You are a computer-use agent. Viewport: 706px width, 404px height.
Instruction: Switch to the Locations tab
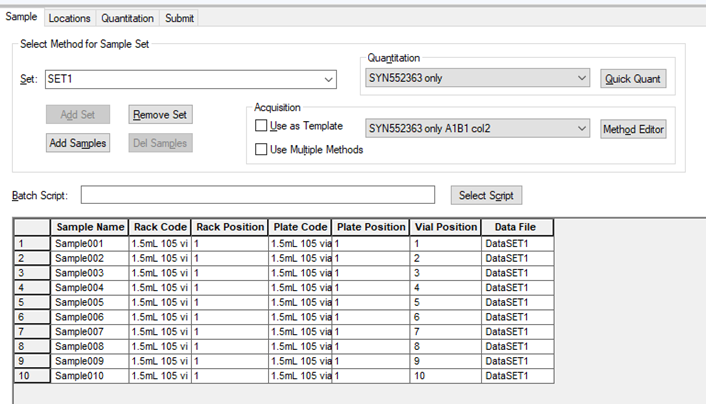coord(69,18)
